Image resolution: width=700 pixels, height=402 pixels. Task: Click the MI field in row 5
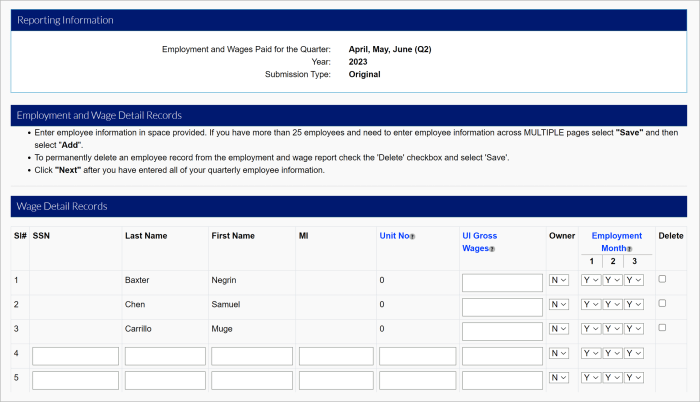click(x=335, y=380)
